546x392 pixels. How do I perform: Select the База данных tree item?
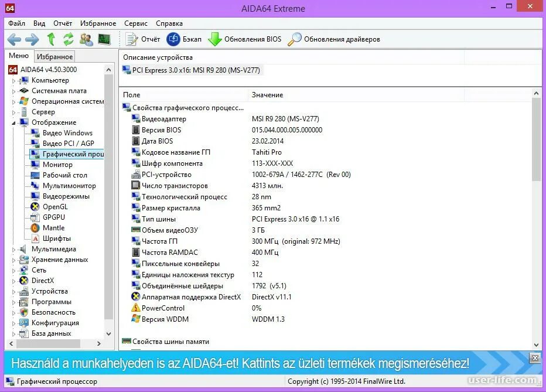coord(51,333)
